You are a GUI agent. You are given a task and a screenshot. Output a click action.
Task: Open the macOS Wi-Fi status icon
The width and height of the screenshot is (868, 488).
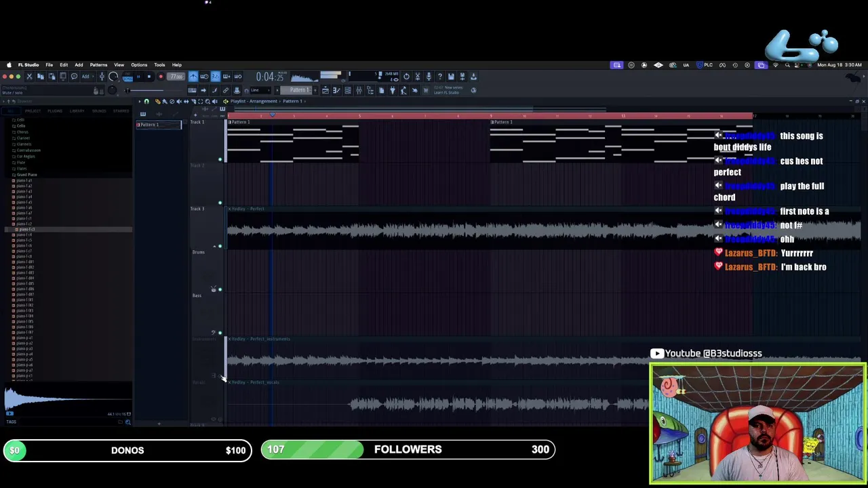coord(776,65)
